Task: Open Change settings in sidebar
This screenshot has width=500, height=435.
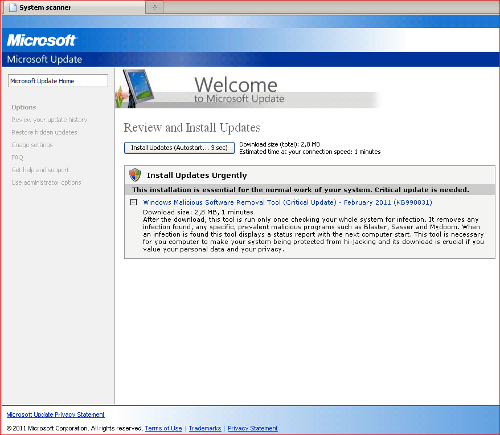Action: coord(32,145)
